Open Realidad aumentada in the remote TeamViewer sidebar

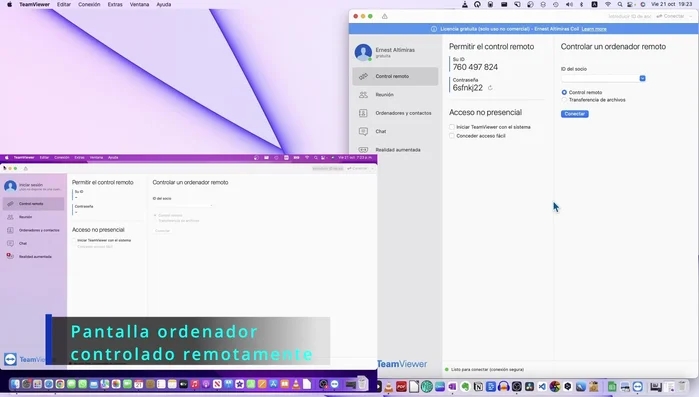point(33,257)
